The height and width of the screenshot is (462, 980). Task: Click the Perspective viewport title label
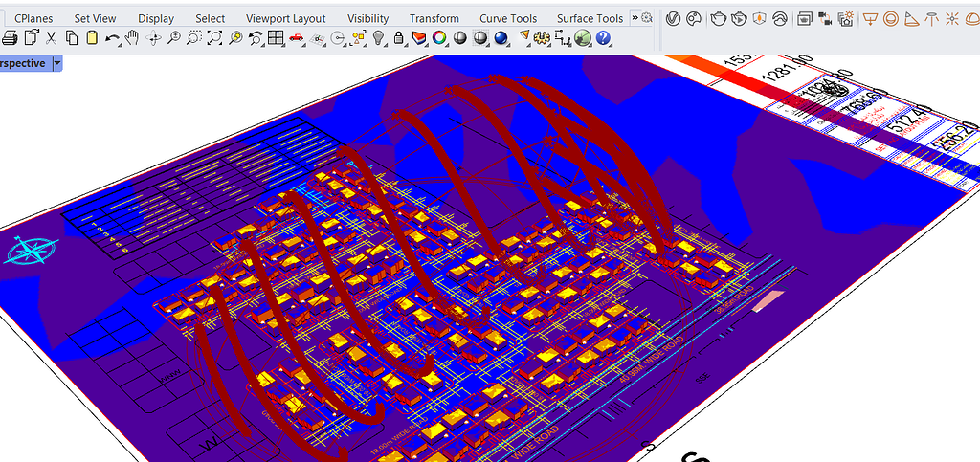(x=23, y=63)
